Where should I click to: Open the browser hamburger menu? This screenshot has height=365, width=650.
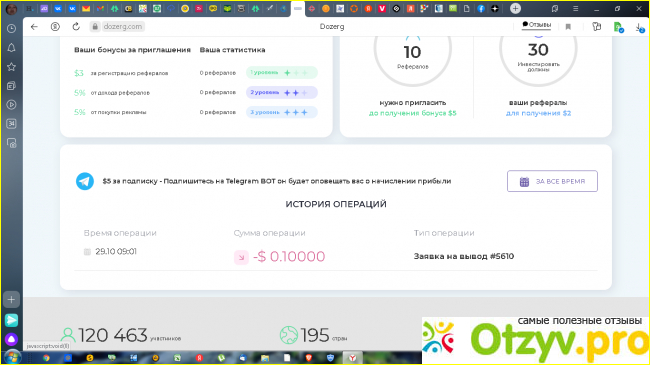[575, 8]
